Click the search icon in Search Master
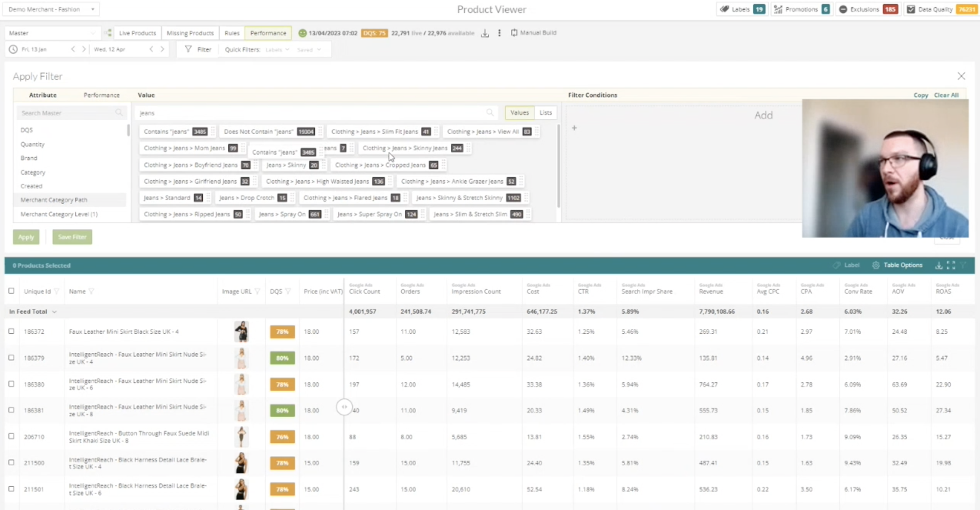The height and width of the screenshot is (510, 980). coord(119,113)
